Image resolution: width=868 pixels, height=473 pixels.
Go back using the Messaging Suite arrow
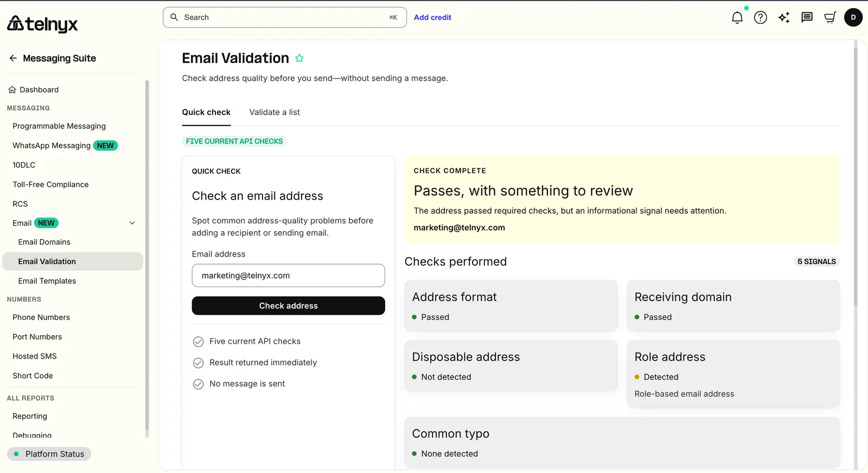pos(13,58)
